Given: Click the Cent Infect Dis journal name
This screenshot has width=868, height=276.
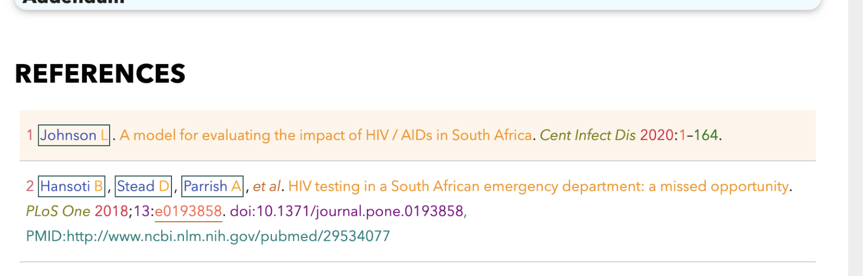Looking at the screenshot, I should 588,135.
